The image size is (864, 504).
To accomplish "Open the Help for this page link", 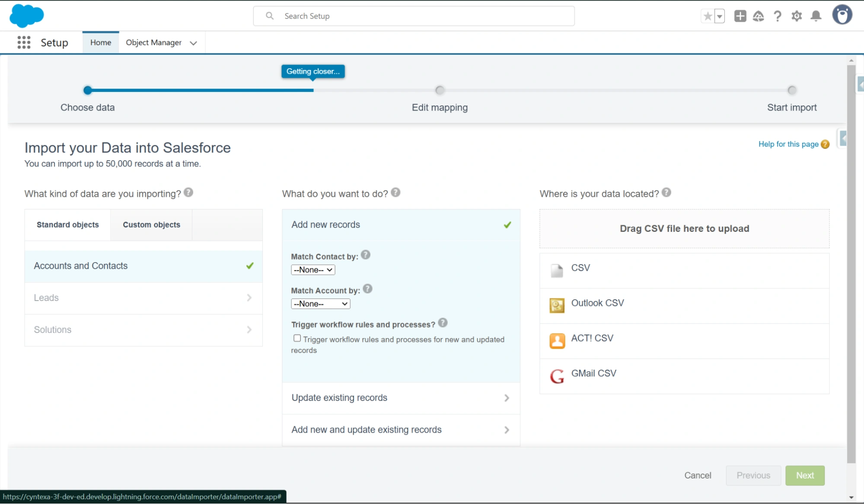I will click(788, 144).
